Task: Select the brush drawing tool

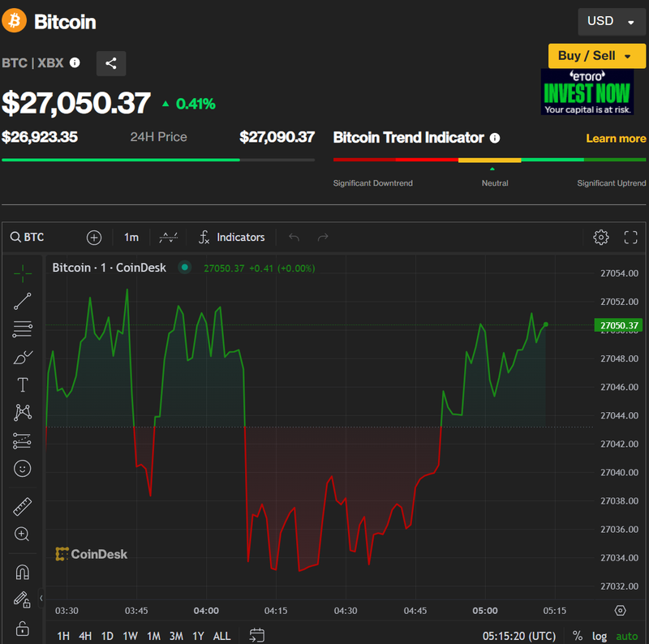Action: click(x=23, y=357)
